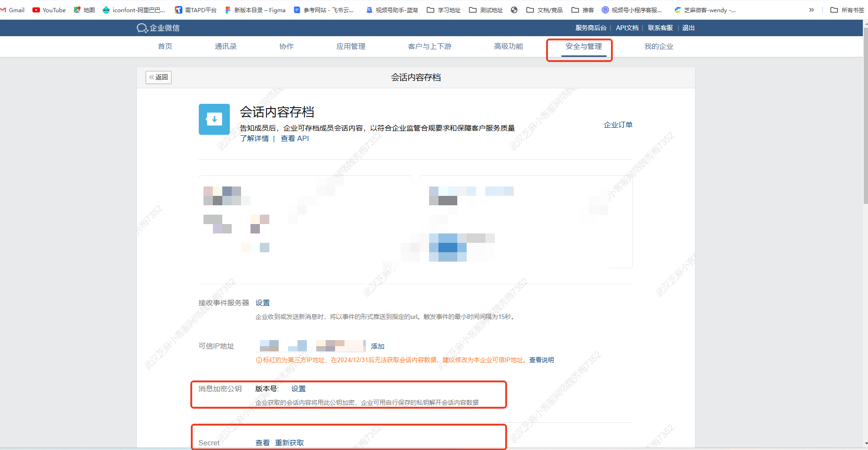The image size is (868, 450).
Task: Open the 芝麻微客-wendy bookmark
Action: tap(705, 10)
